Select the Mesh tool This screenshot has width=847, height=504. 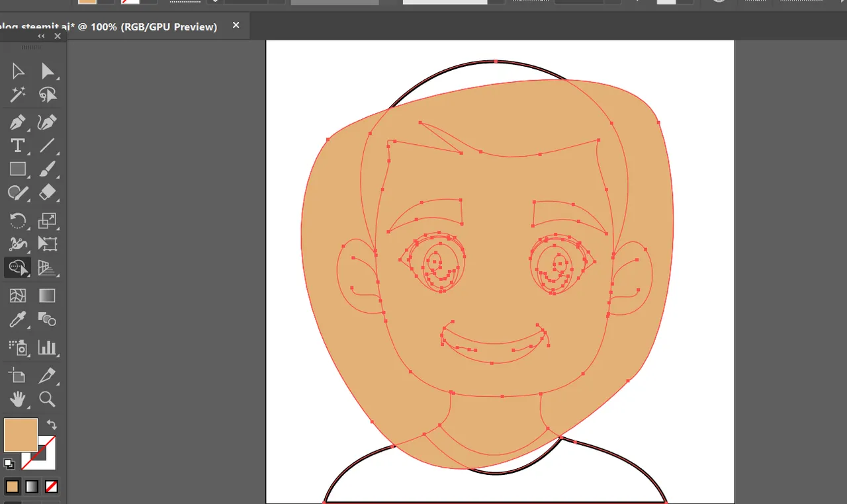tap(18, 296)
